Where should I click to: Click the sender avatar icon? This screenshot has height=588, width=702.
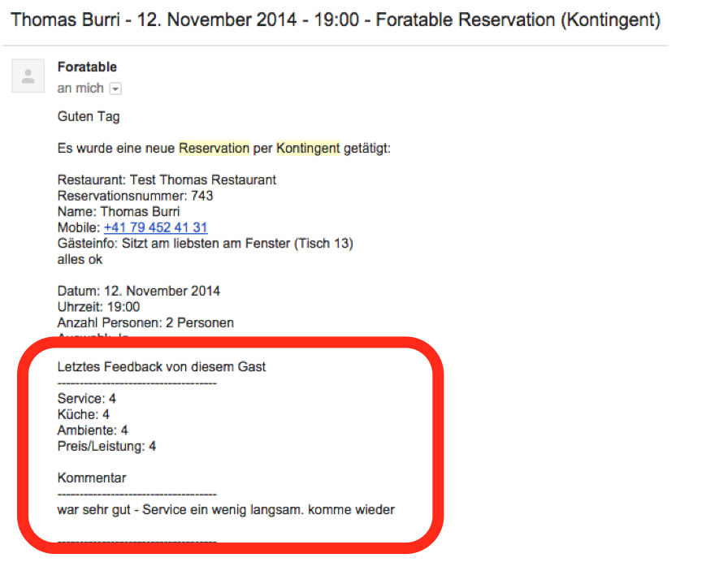click(x=28, y=76)
